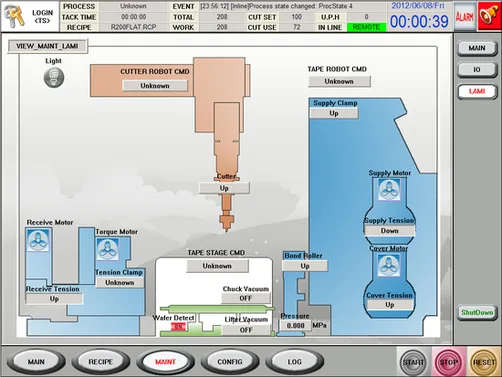Click the red buzzer megaphone icon
This screenshot has height=377, width=502.
click(489, 16)
